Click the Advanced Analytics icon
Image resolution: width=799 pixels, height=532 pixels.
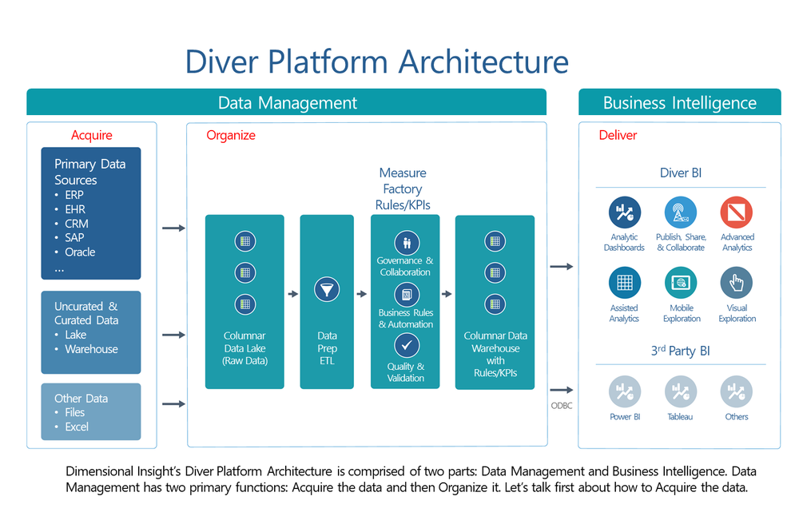point(736,212)
